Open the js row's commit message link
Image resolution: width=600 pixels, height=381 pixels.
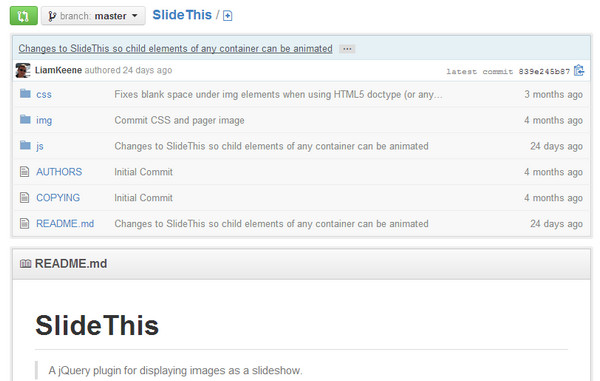coord(271,146)
